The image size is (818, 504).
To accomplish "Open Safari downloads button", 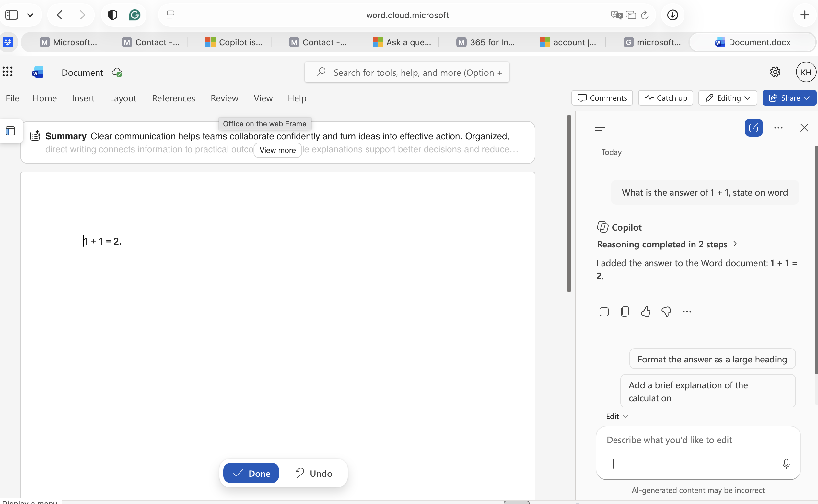I will (672, 15).
